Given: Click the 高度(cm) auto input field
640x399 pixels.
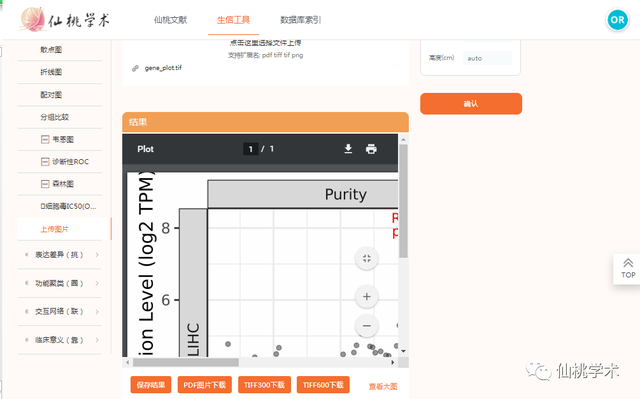Looking at the screenshot, I should (487, 58).
